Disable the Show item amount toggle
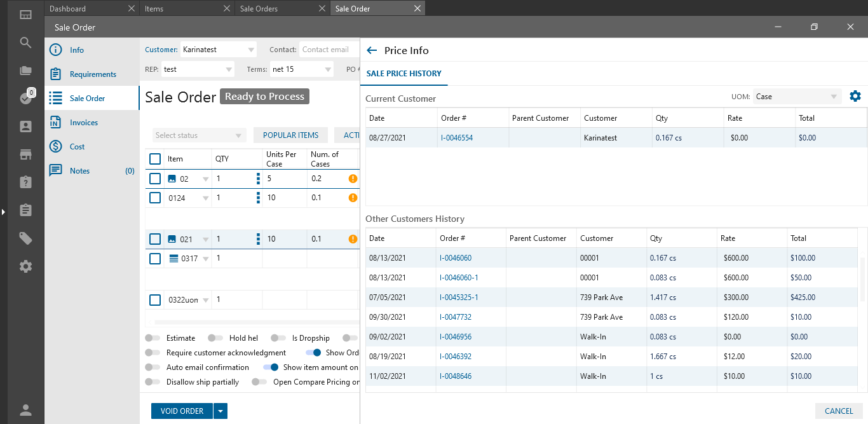The width and height of the screenshot is (868, 424). (271, 367)
